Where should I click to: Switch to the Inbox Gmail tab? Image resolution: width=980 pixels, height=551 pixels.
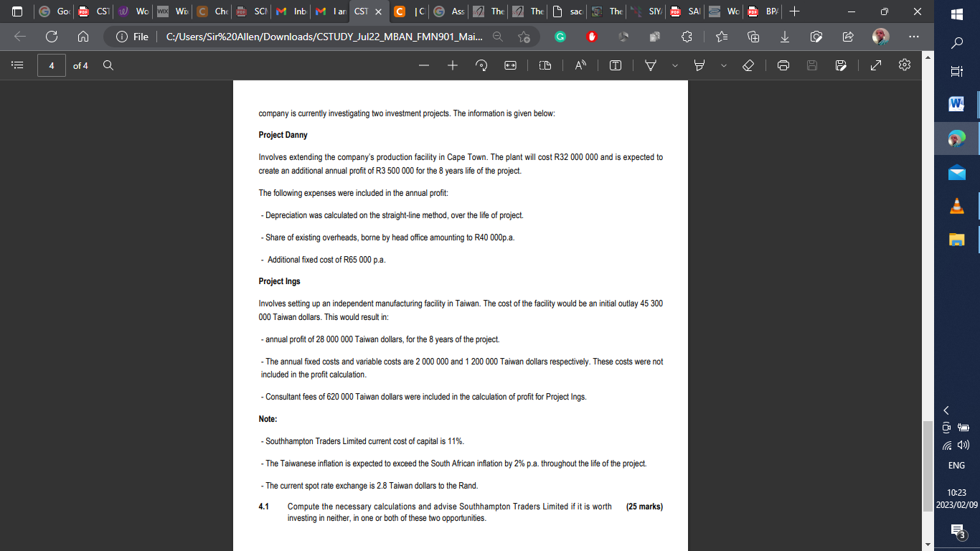[293, 11]
